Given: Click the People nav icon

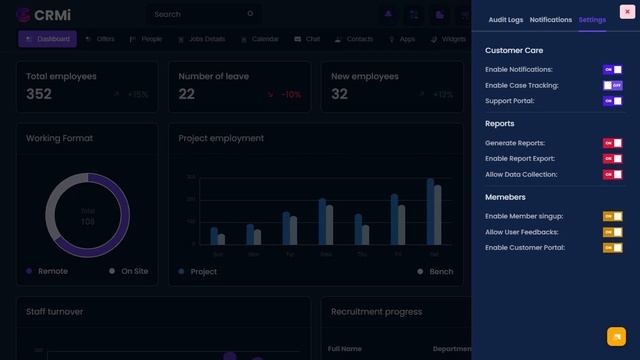Looking at the screenshot, I should (x=132, y=39).
